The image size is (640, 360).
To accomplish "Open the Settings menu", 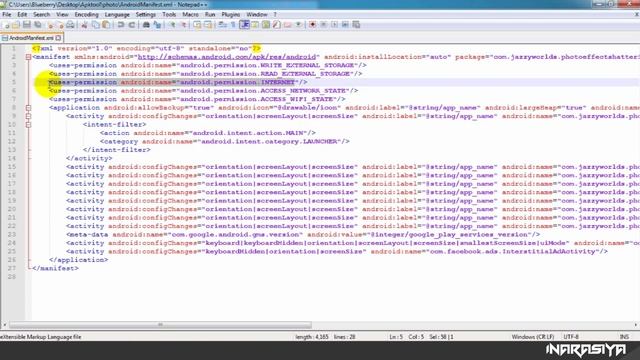I will (146, 15).
